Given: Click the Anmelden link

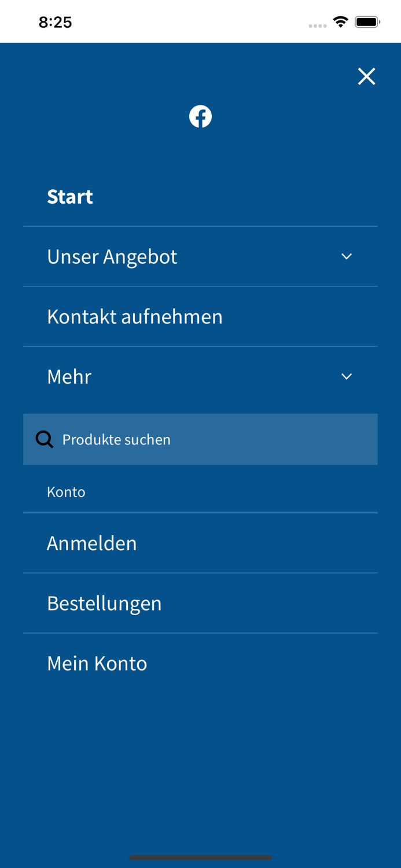Looking at the screenshot, I should pyautogui.click(x=92, y=543).
